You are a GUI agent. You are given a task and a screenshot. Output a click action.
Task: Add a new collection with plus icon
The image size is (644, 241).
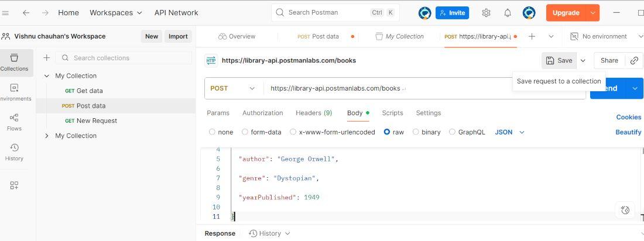click(x=46, y=58)
